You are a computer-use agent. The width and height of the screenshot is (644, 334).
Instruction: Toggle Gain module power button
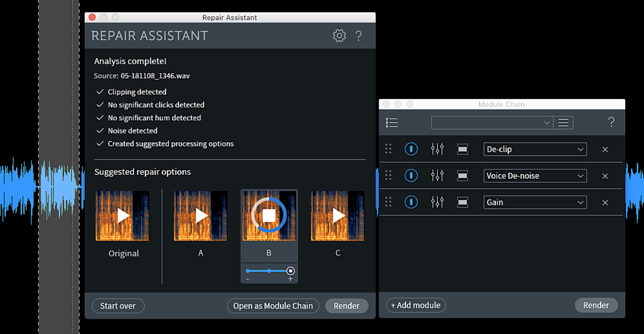pyautogui.click(x=411, y=202)
